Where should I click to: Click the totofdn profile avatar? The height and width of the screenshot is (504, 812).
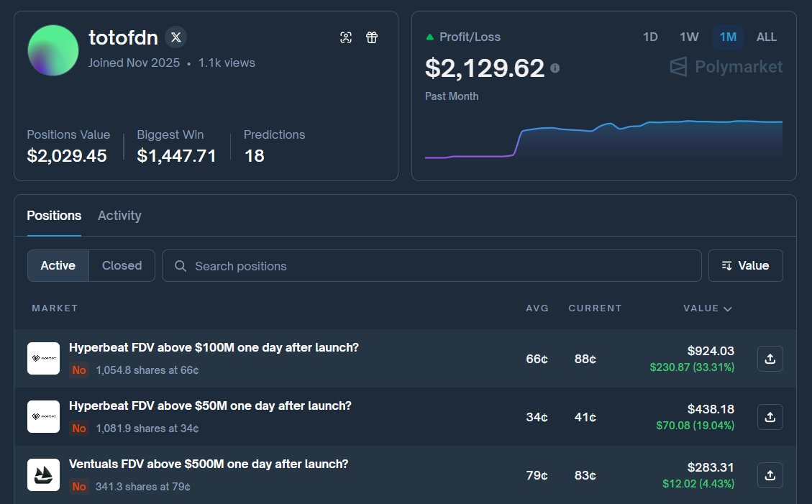tap(53, 50)
